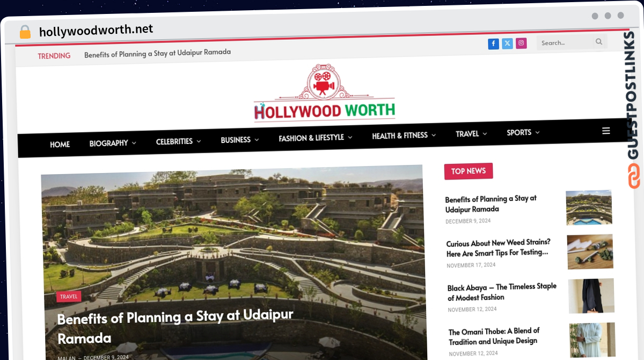The height and width of the screenshot is (360, 644).
Task: Click the padlock icon in address bar
Action: (25, 32)
